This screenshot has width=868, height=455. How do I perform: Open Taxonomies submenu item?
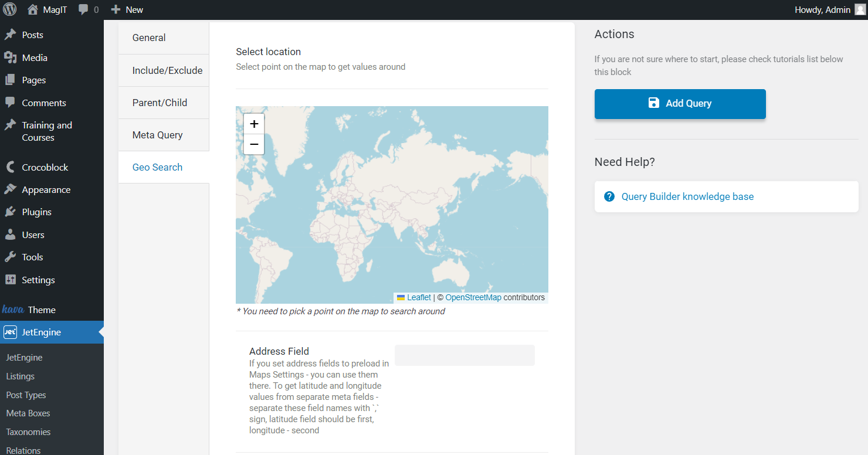(28, 432)
